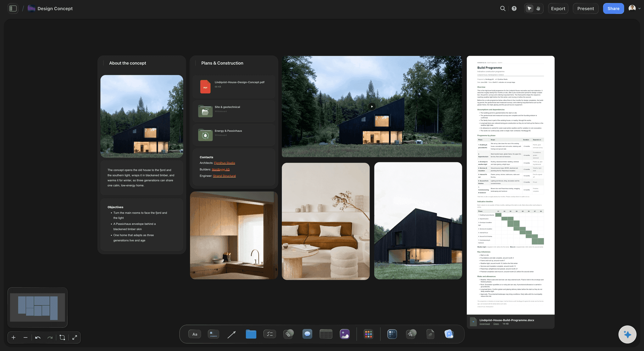Undo the last action
This screenshot has width=644, height=351.
coord(38,337)
